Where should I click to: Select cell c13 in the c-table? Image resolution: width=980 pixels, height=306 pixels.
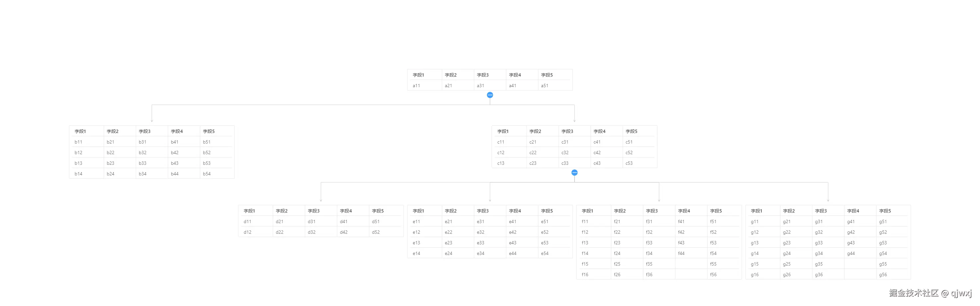(x=500, y=163)
